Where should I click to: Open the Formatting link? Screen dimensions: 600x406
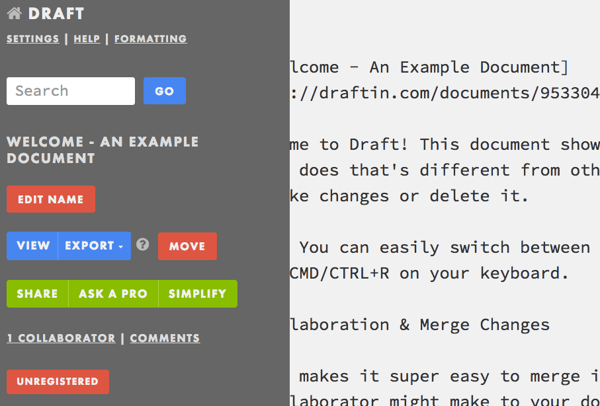pos(150,39)
